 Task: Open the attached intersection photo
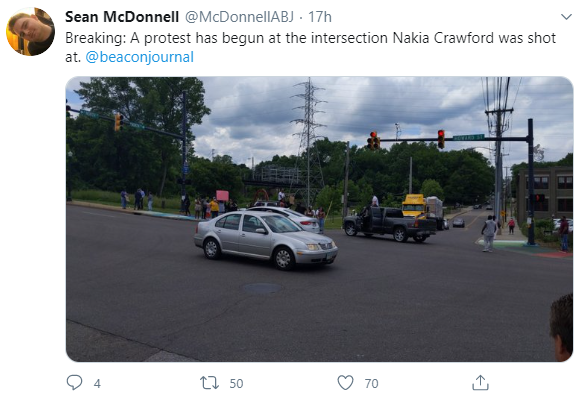(x=320, y=219)
